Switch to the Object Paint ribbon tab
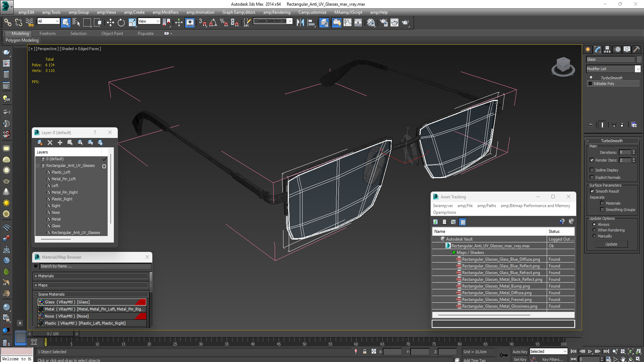 coord(112,34)
